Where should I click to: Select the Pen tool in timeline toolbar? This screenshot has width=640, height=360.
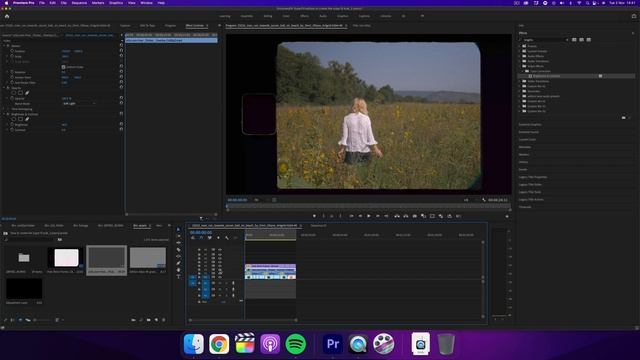pos(178,263)
